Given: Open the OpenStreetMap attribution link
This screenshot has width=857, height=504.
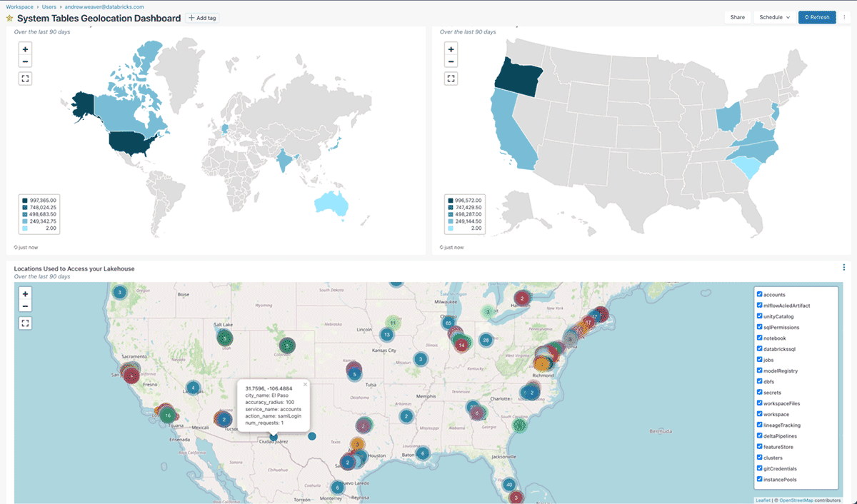Looking at the screenshot, I should point(796,500).
